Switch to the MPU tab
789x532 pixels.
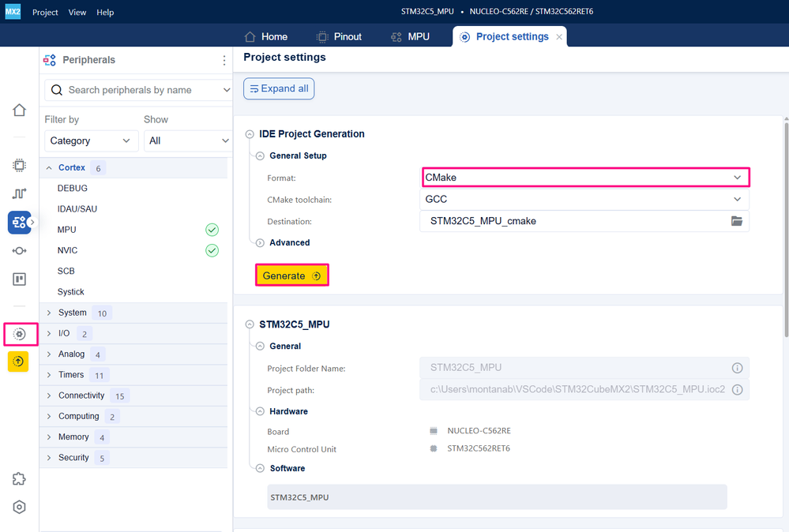[x=410, y=37]
